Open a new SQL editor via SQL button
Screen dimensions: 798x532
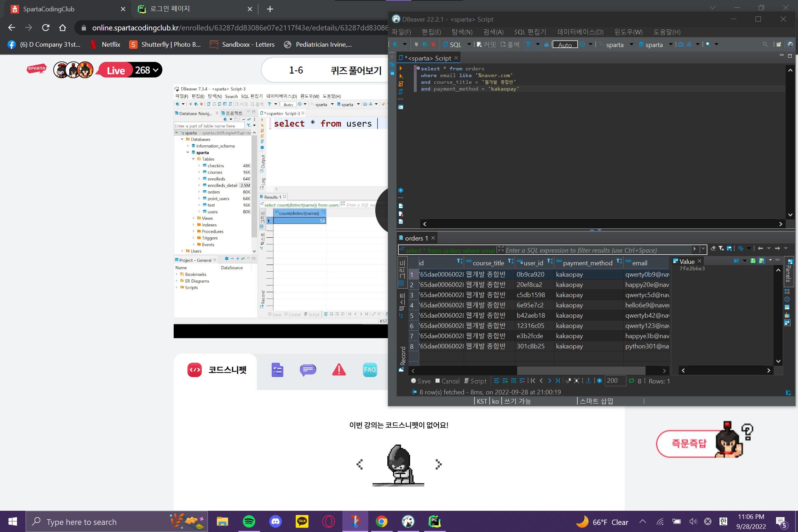pyautogui.click(x=452, y=45)
